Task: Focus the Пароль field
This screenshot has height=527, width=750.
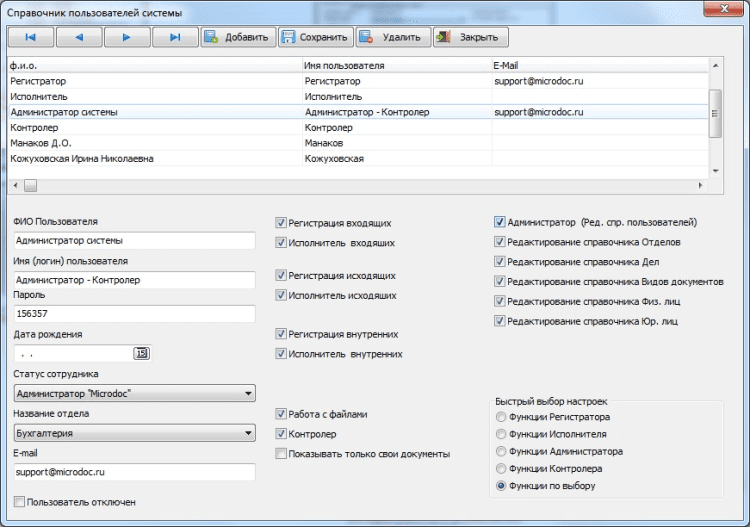Action: pos(134,314)
